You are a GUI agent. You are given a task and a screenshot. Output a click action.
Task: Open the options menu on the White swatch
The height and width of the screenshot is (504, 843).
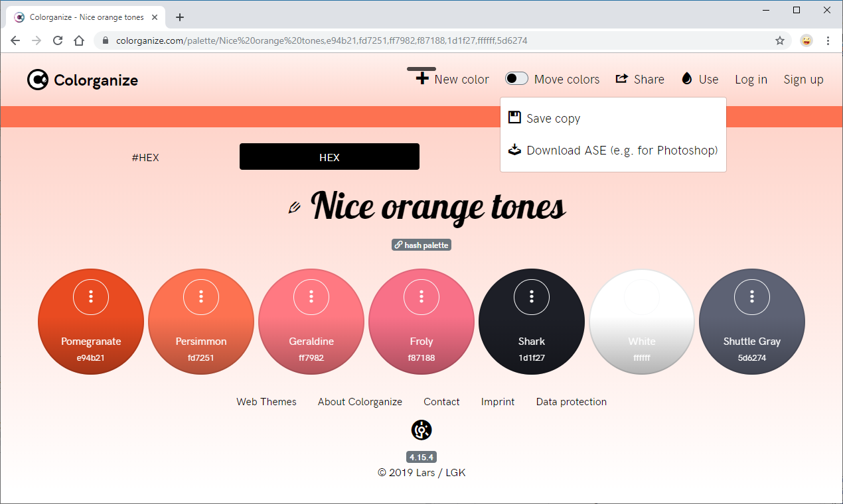(x=642, y=296)
